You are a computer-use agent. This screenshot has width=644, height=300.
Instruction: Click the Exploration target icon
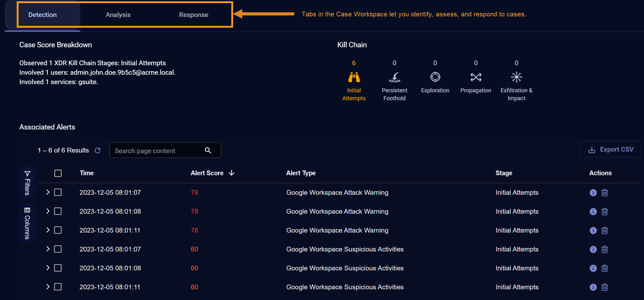tap(435, 77)
